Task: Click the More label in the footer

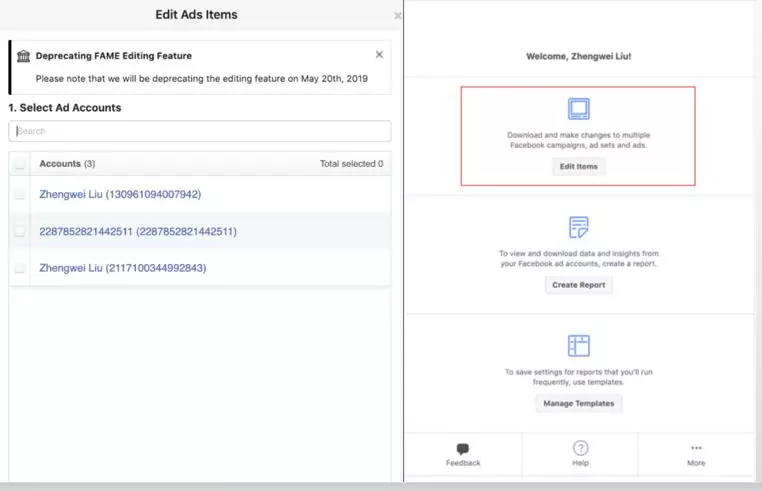Action: (x=696, y=463)
